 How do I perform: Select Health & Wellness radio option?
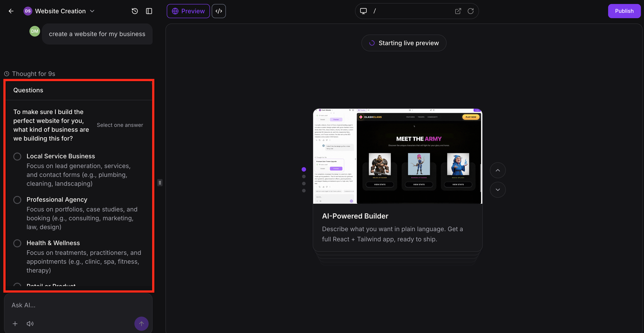pyautogui.click(x=17, y=243)
